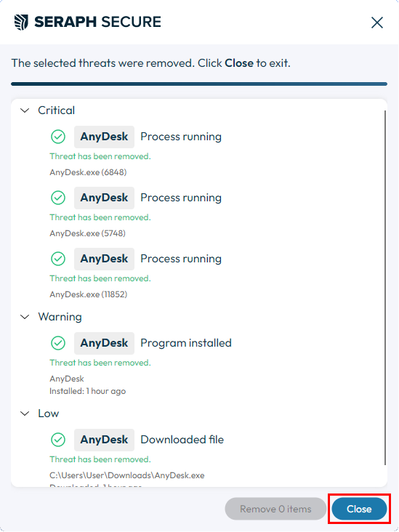Click the threat list vertical scrollbar
Image resolution: width=399 pixels, height=532 pixels.
click(x=385, y=288)
